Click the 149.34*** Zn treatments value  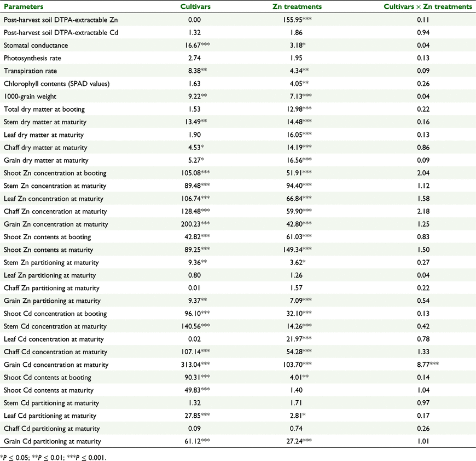[x=297, y=249]
